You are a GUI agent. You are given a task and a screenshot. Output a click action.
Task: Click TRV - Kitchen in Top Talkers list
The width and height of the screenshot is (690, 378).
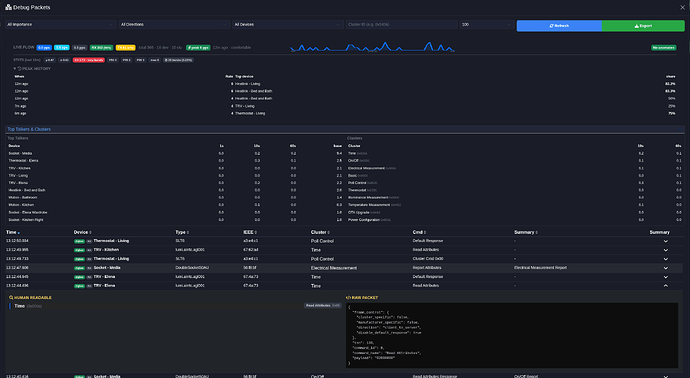click(19, 168)
